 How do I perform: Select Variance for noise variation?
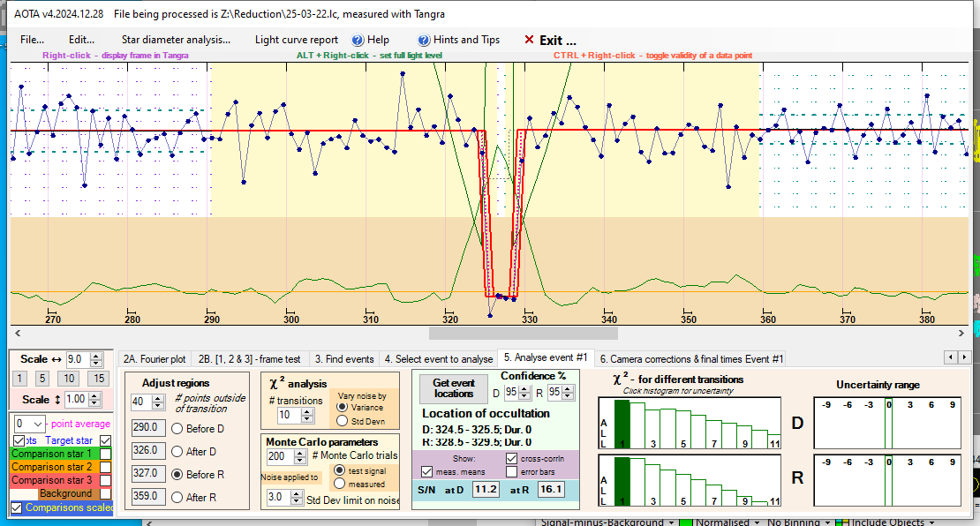click(342, 408)
